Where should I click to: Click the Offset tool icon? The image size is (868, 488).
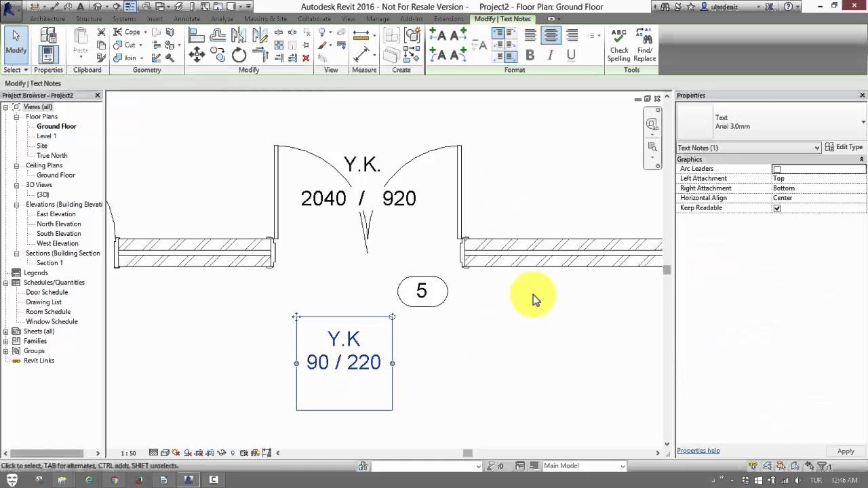tap(218, 35)
